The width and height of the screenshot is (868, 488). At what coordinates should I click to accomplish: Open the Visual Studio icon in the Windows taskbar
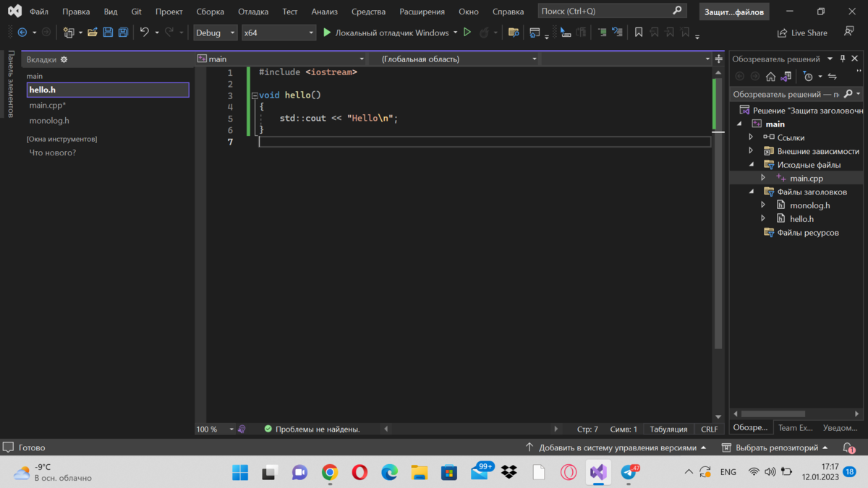click(598, 472)
